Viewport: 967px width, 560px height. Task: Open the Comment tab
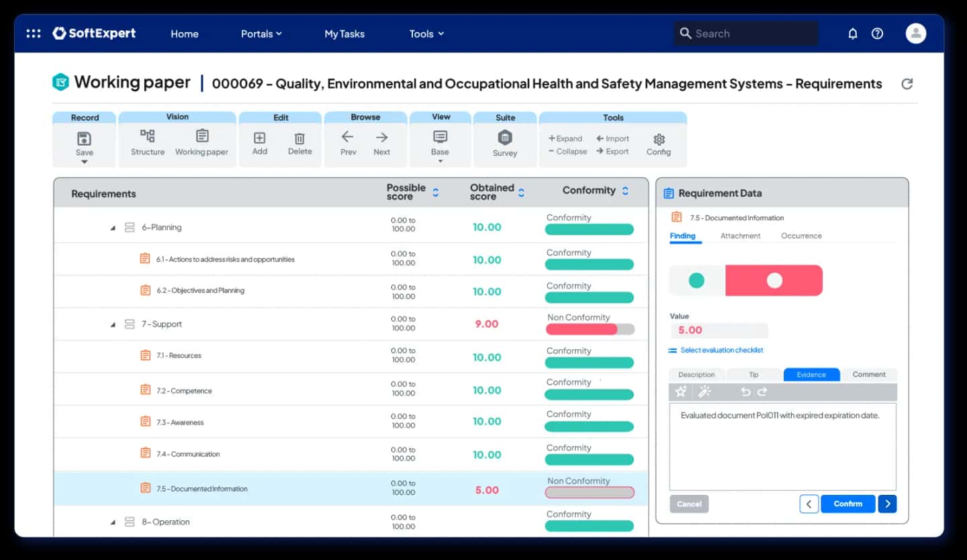point(869,375)
